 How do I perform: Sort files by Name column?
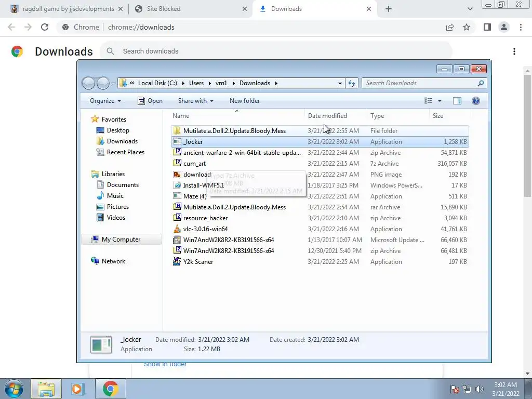(180, 116)
